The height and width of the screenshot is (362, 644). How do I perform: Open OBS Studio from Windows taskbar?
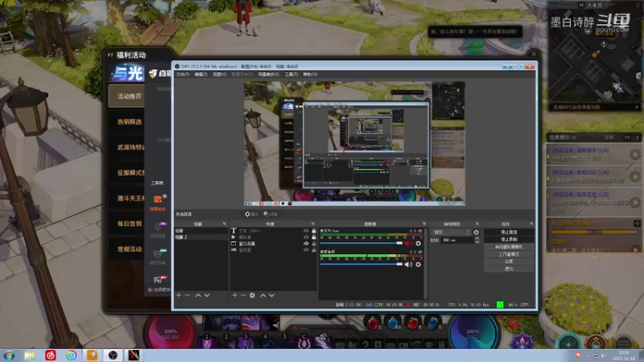point(113,355)
